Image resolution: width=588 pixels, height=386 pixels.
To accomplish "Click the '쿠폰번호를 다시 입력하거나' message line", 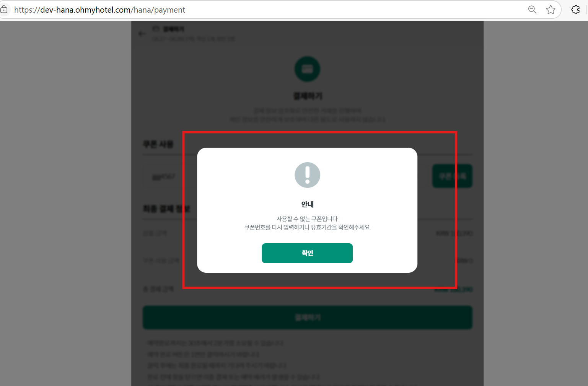I will tap(307, 227).
